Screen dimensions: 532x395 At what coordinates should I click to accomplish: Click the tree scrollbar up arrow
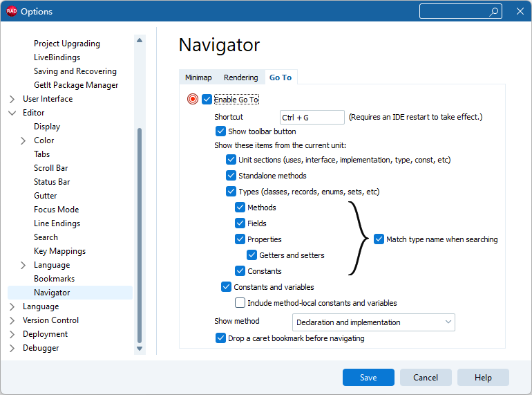click(x=140, y=40)
